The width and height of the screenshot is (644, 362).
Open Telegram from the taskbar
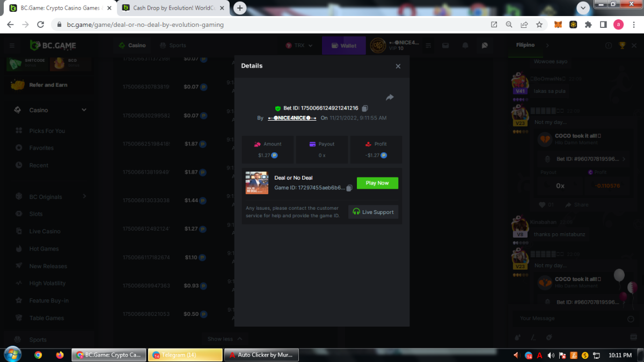[185, 355]
